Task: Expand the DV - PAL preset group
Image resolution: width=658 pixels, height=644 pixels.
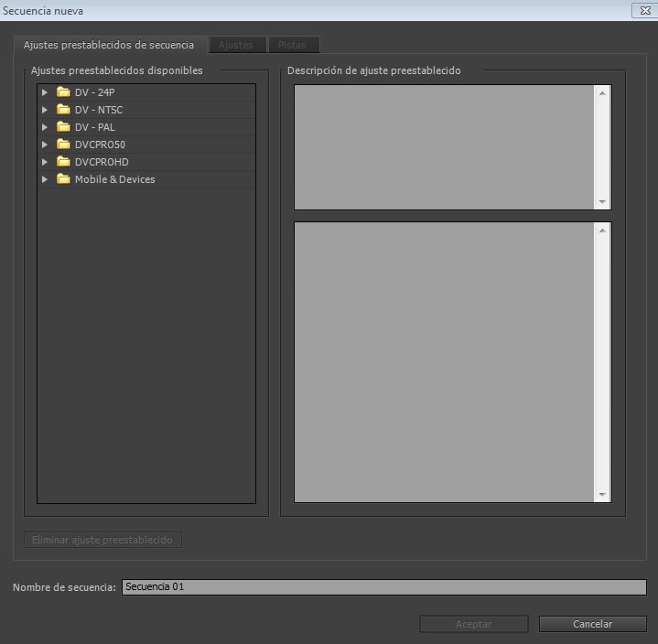Action: (x=44, y=127)
